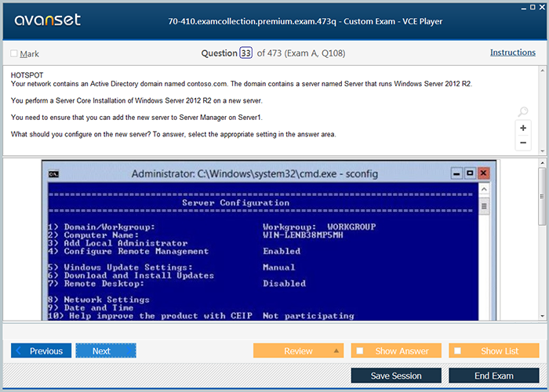Click the Server Configuration heading
This screenshot has height=392, width=549.
(235, 203)
